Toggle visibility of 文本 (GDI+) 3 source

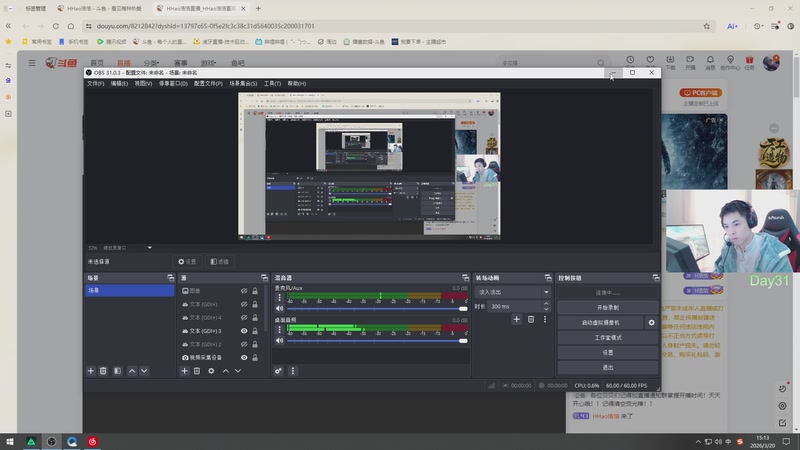tap(244, 331)
